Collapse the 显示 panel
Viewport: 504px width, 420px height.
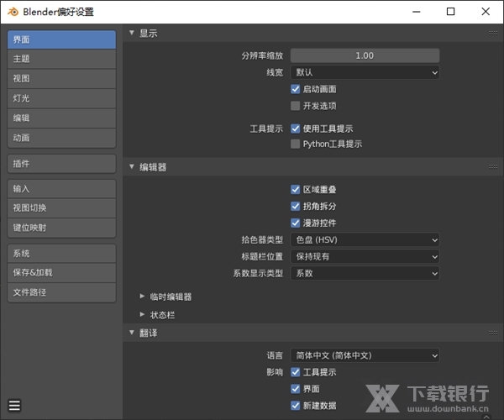132,33
